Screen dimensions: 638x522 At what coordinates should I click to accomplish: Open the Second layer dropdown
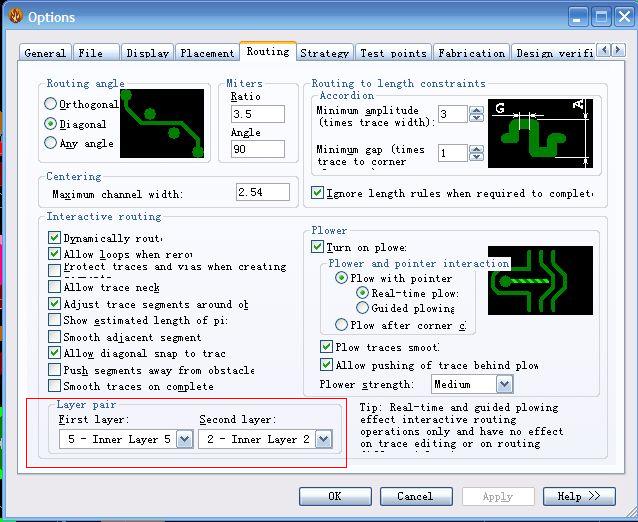click(x=324, y=439)
